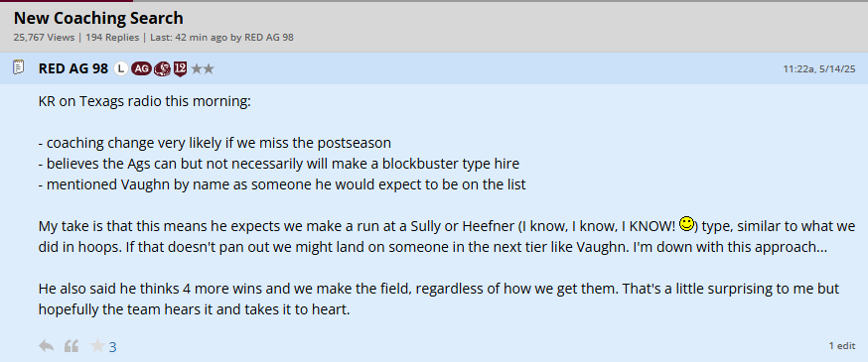
Task: Click the 12th Man badge icon
Action: [180, 68]
